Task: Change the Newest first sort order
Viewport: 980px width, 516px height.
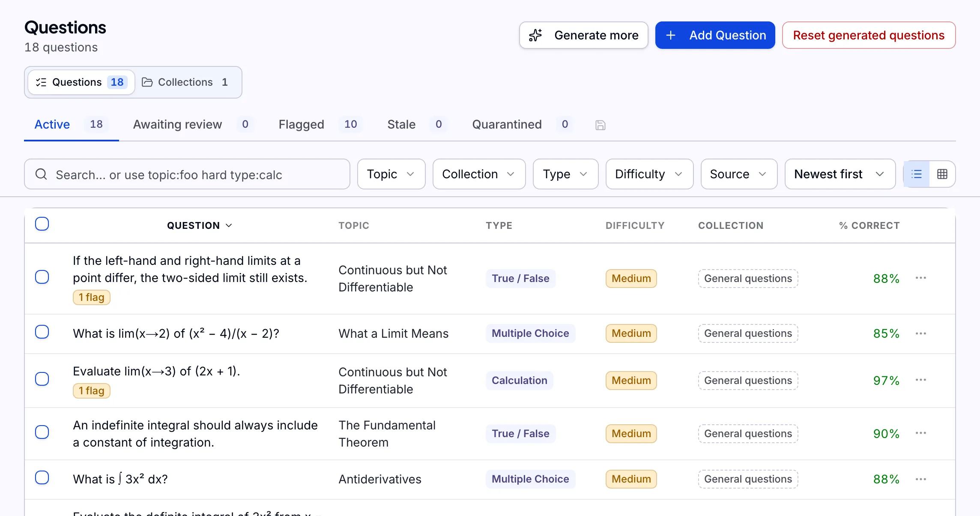Action: click(840, 174)
